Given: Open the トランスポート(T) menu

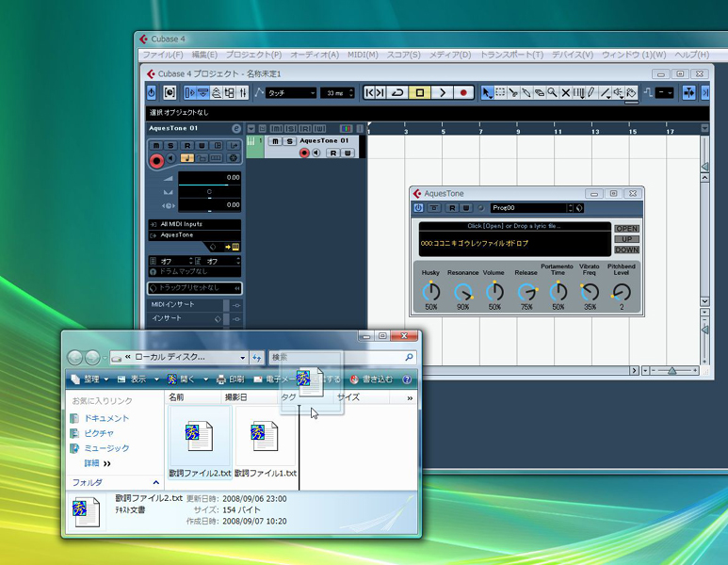Looking at the screenshot, I should pos(511,55).
